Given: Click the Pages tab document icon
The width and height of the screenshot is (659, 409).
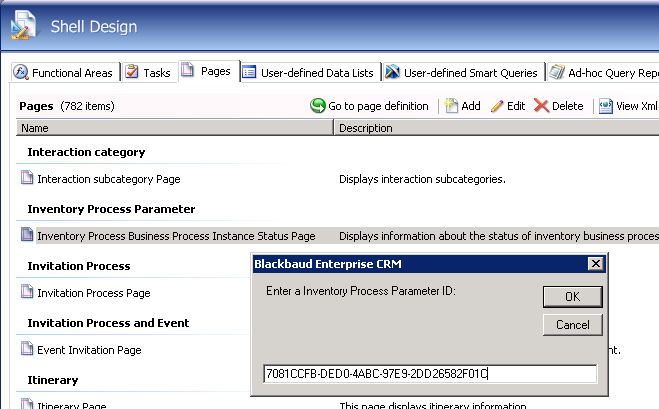Looking at the screenshot, I should coord(187,70).
